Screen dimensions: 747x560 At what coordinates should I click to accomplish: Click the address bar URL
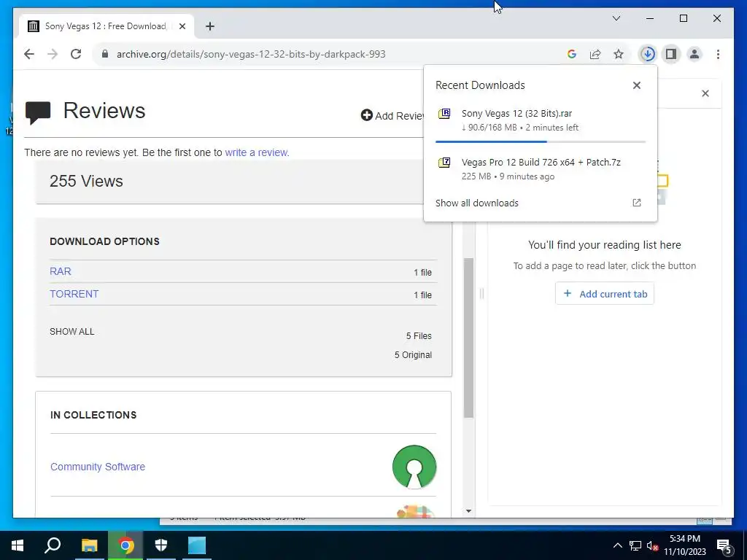pyautogui.click(x=251, y=54)
